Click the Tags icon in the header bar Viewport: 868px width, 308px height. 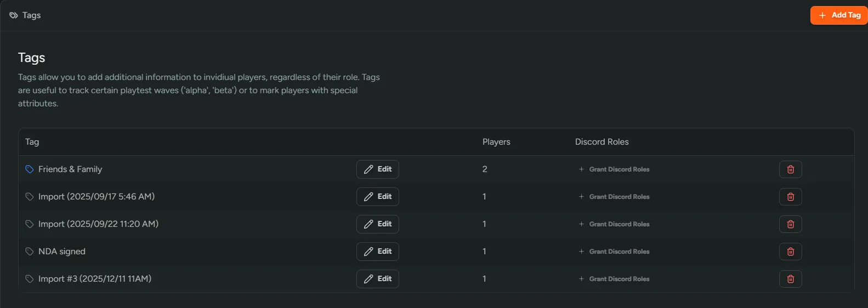(14, 15)
